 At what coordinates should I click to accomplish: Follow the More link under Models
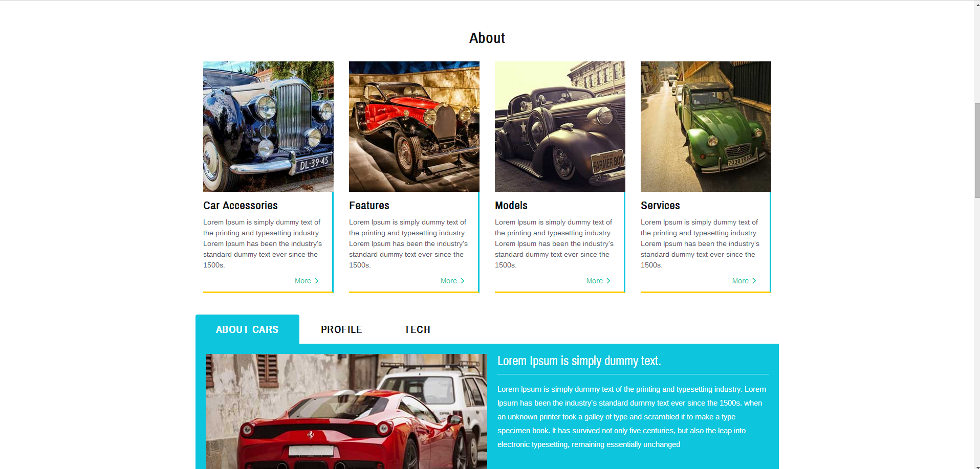[x=595, y=281]
